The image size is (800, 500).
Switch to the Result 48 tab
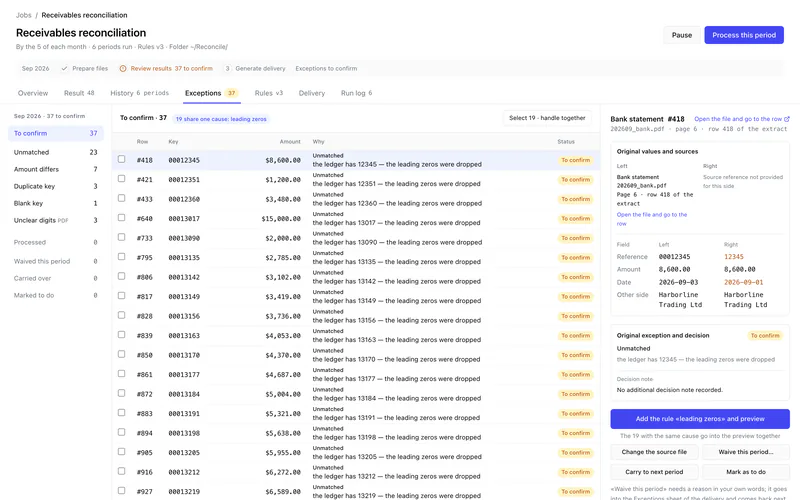(x=79, y=93)
